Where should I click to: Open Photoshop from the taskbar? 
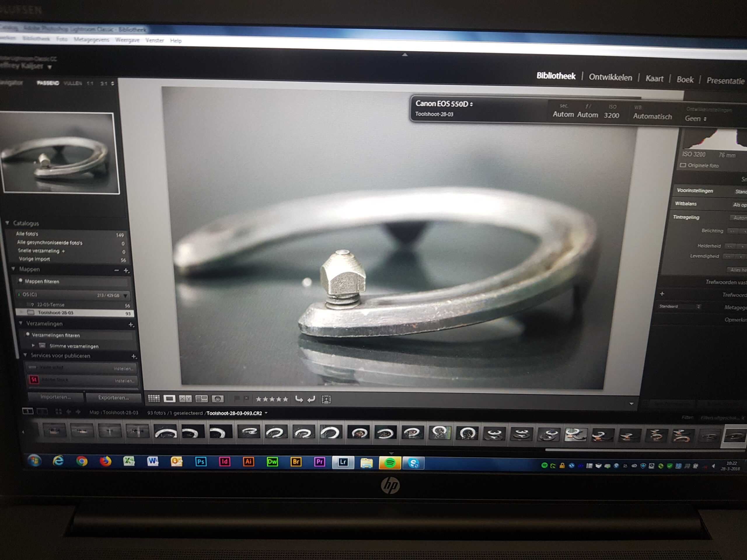(200, 461)
